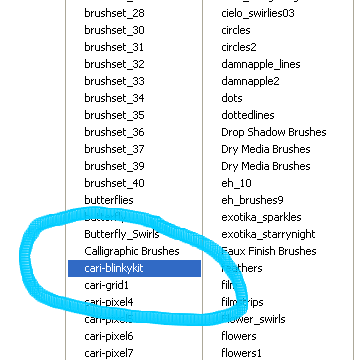Open the butterflies brush set
Image resolution: width=360 pixels, height=360 pixels.
(109, 200)
